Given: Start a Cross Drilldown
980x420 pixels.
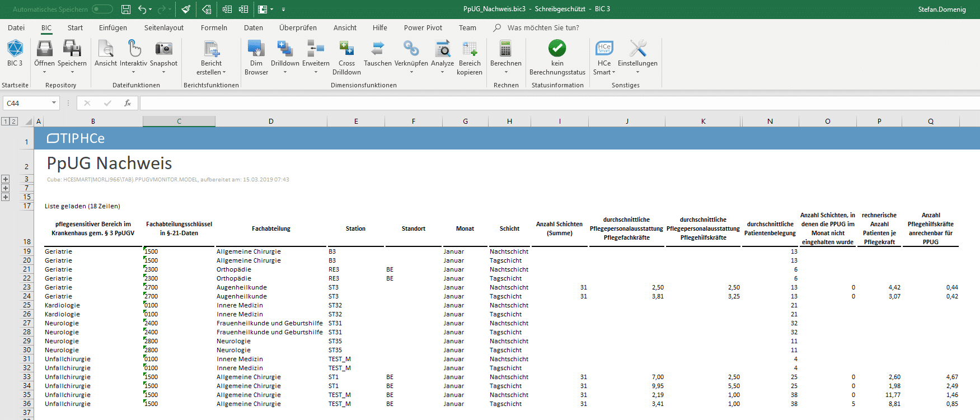Looking at the screenshot, I should pos(346,49).
